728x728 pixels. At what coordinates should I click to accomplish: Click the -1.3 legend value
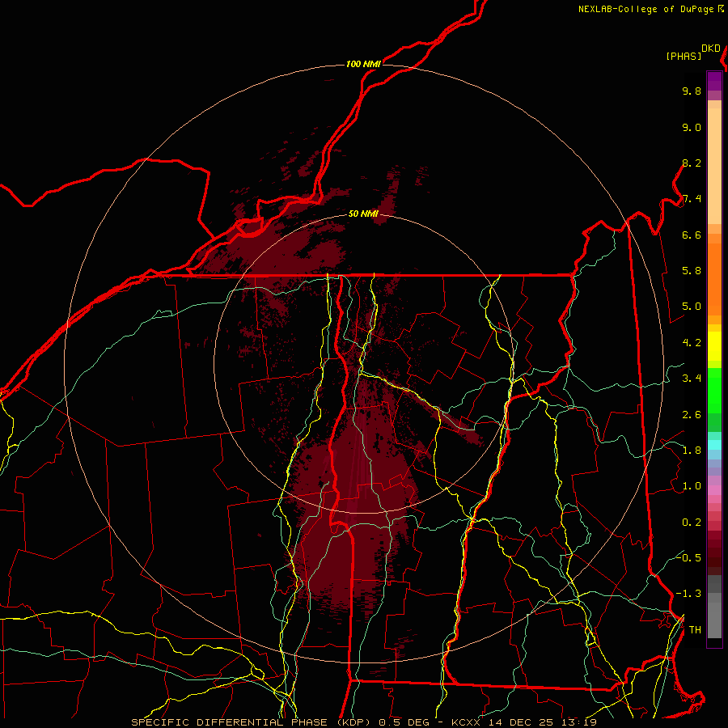click(688, 594)
